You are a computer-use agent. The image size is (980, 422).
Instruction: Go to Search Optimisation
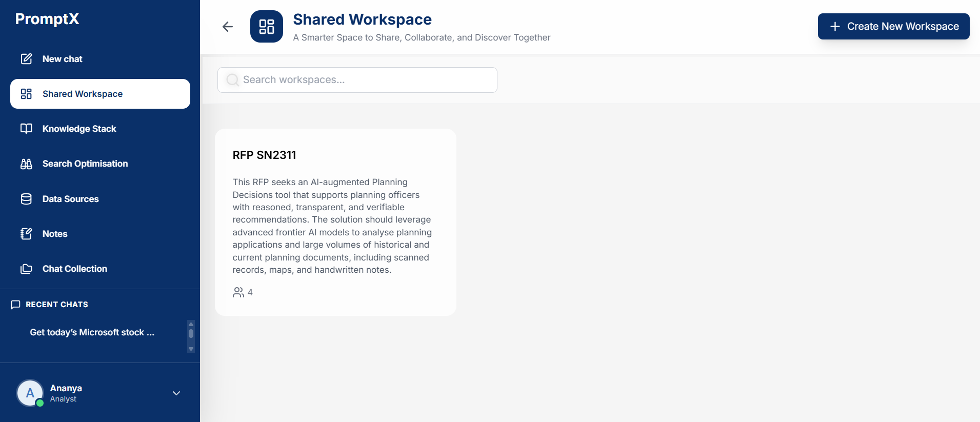pyautogui.click(x=100, y=164)
